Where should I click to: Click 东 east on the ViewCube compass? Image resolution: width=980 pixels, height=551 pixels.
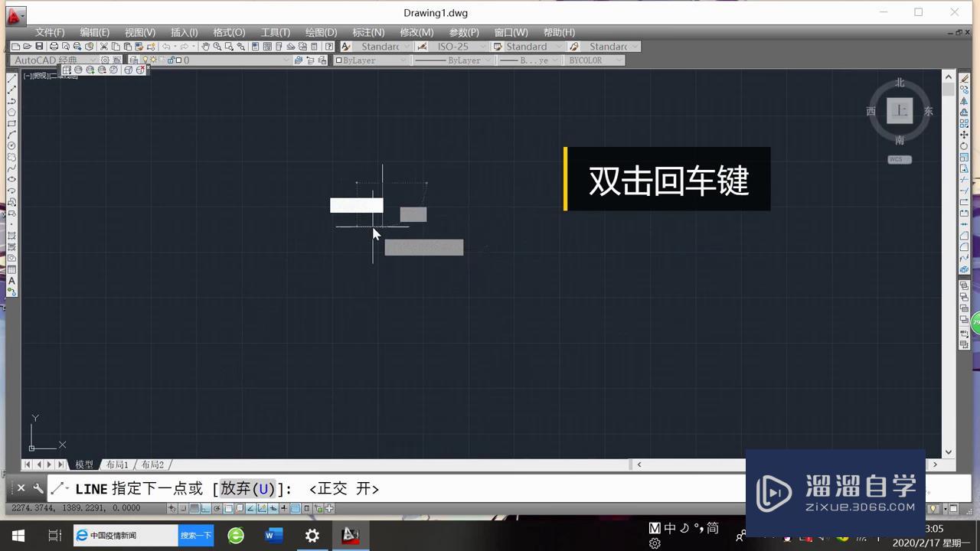coord(928,111)
